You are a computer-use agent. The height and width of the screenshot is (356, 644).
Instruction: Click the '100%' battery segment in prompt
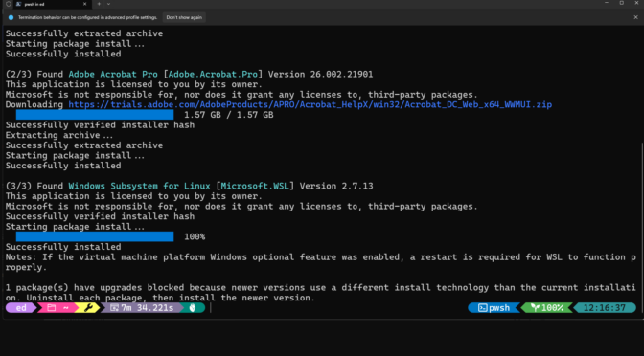[546, 307]
